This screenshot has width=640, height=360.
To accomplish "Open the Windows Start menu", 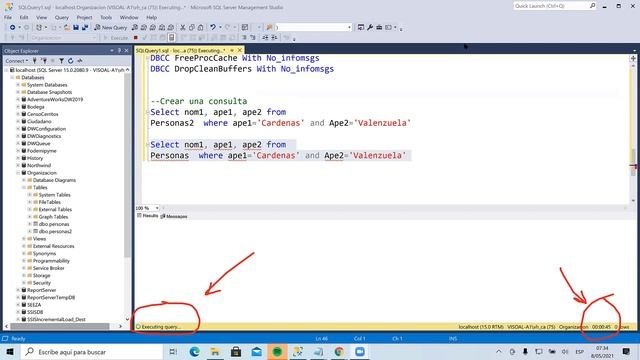I will tap(10, 351).
